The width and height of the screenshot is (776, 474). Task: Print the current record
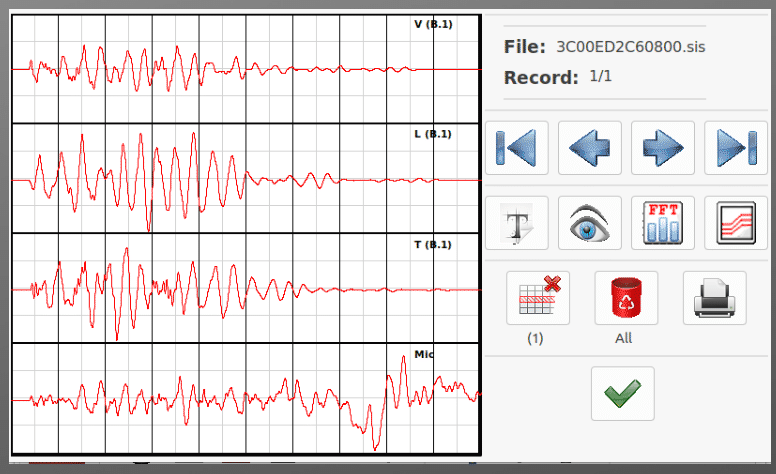click(x=714, y=298)
